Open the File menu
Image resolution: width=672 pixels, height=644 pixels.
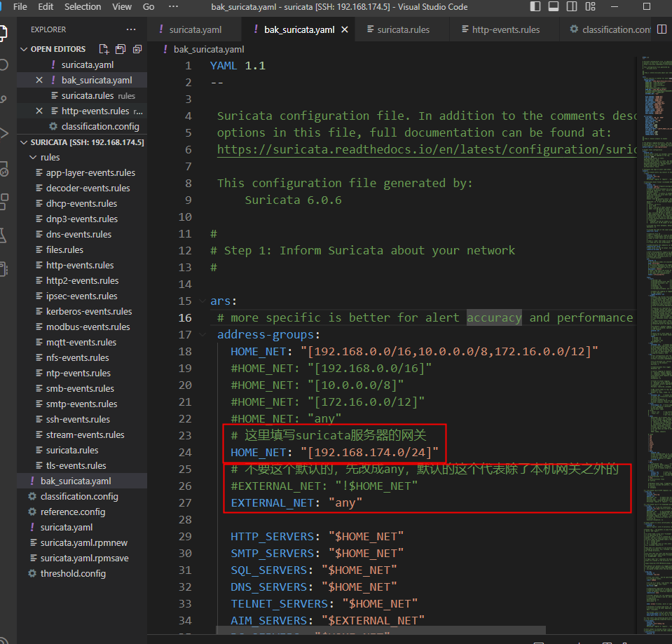(x=20, y=6)
